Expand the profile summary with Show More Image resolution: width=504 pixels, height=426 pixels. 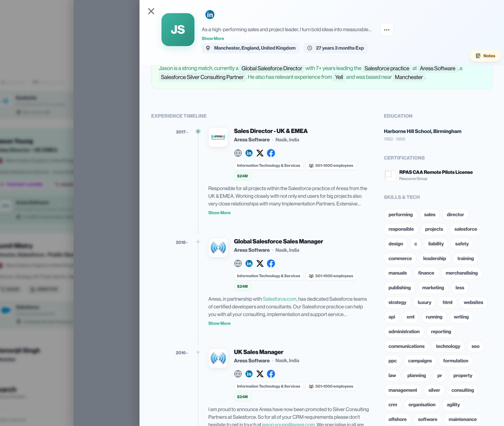(x=213, y=38)
